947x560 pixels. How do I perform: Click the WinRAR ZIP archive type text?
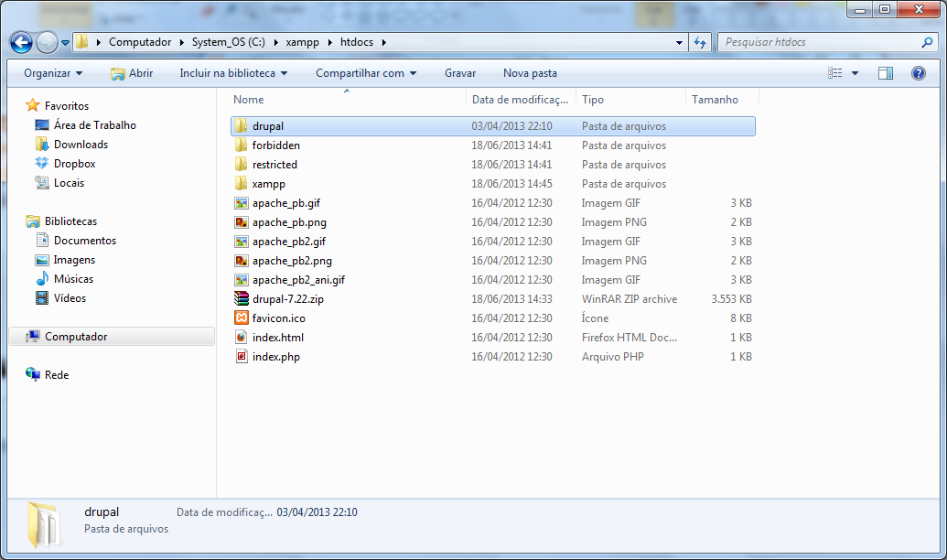tap(630, 299)
